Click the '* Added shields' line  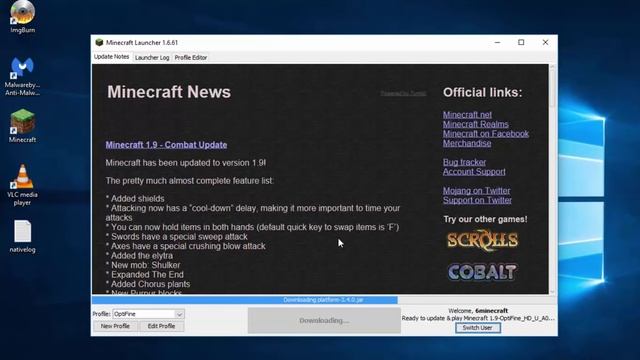pyautogui.click(x=135, y=199)
